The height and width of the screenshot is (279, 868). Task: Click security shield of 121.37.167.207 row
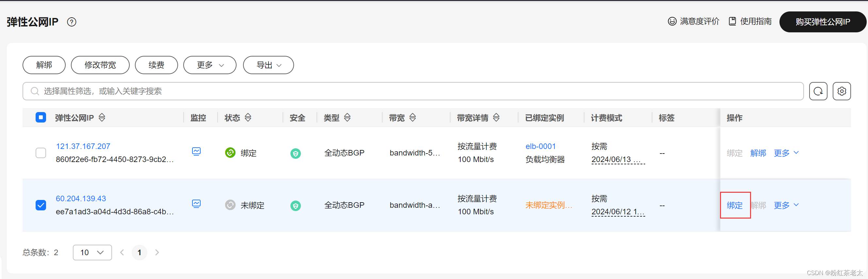296,154
